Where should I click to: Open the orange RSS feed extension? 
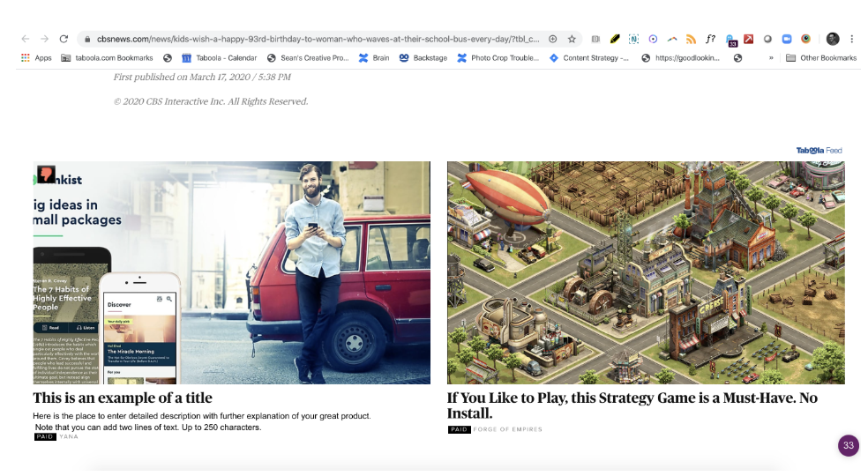point(691,39)
